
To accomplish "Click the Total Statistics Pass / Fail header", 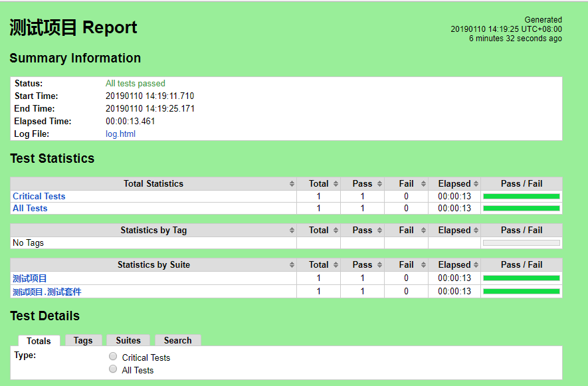I will point(522,184).
